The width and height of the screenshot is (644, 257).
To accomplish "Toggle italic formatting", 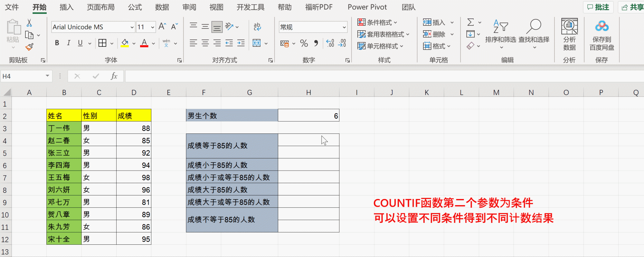I will 69,43.
